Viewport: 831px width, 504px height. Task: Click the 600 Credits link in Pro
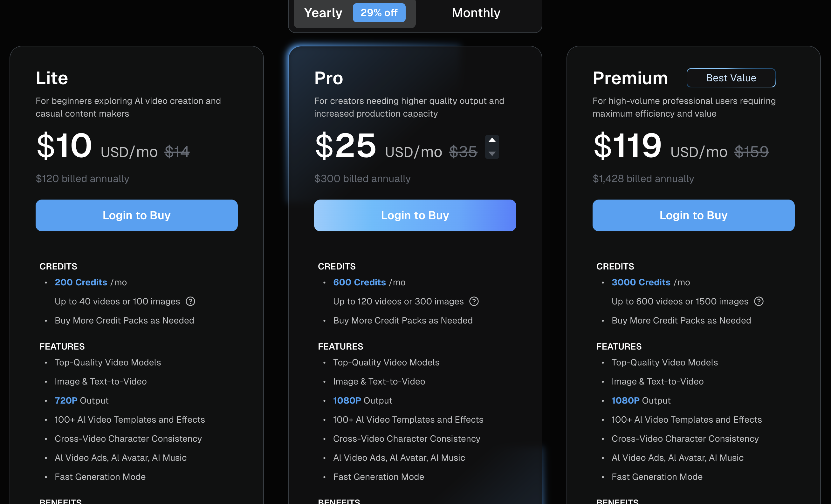point(360,282)
